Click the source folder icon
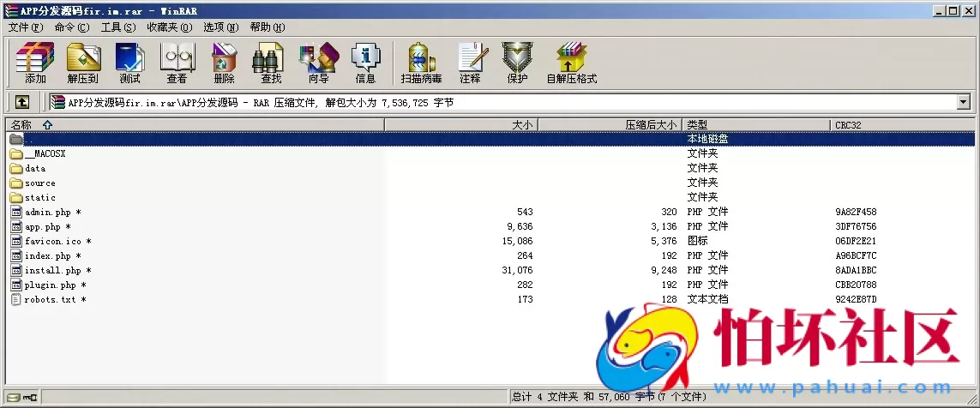Screen dimensions: 980x408 16,183
